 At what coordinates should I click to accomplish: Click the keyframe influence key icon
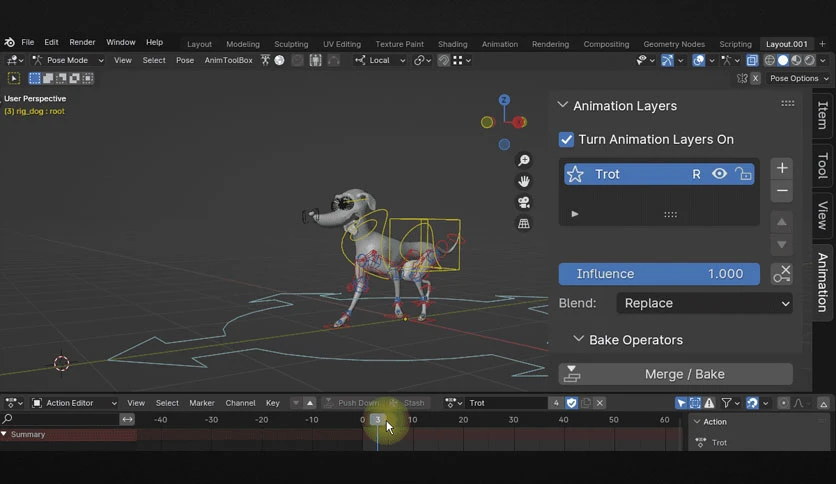pos(782,273)
